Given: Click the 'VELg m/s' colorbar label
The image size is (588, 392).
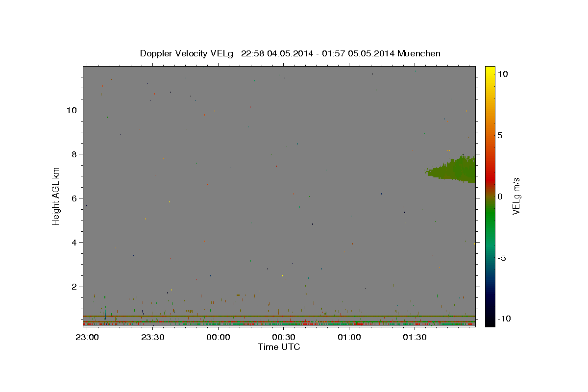Looking at the screenshot, I should coord(516,196).
